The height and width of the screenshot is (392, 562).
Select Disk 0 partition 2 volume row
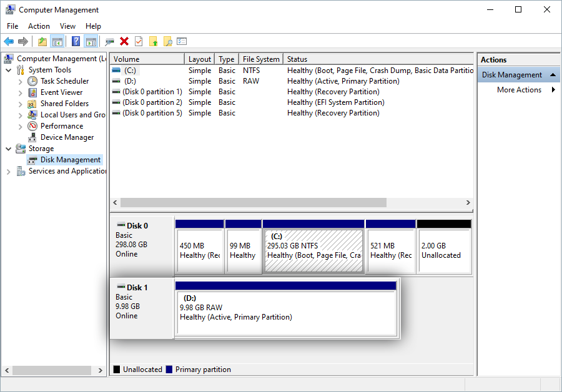click(292, 102)
